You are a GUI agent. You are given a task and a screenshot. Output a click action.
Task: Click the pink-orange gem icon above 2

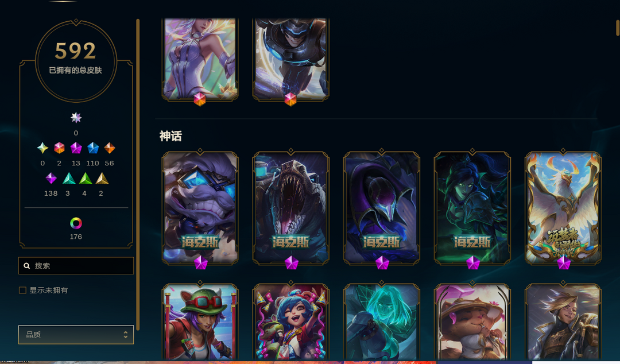(59, 148)
